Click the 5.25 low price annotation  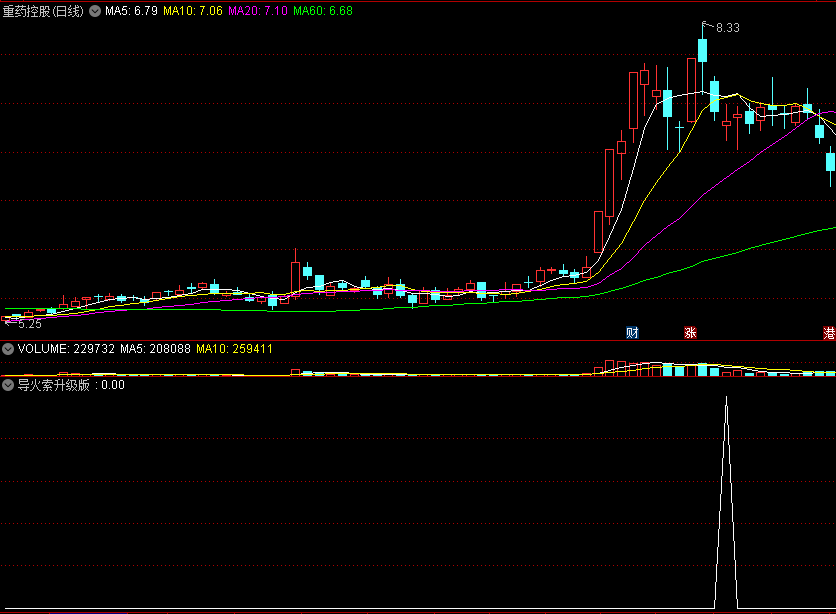(x=29, y=324)
